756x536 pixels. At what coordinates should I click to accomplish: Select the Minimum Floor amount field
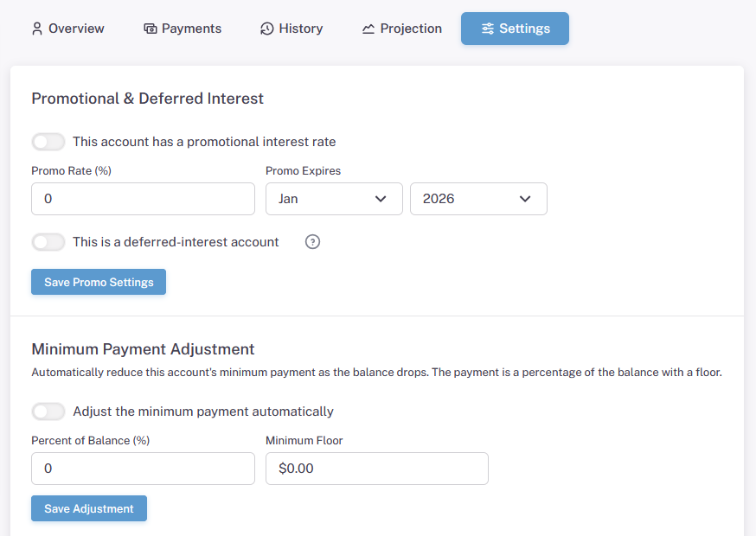(x=376, y=469)
